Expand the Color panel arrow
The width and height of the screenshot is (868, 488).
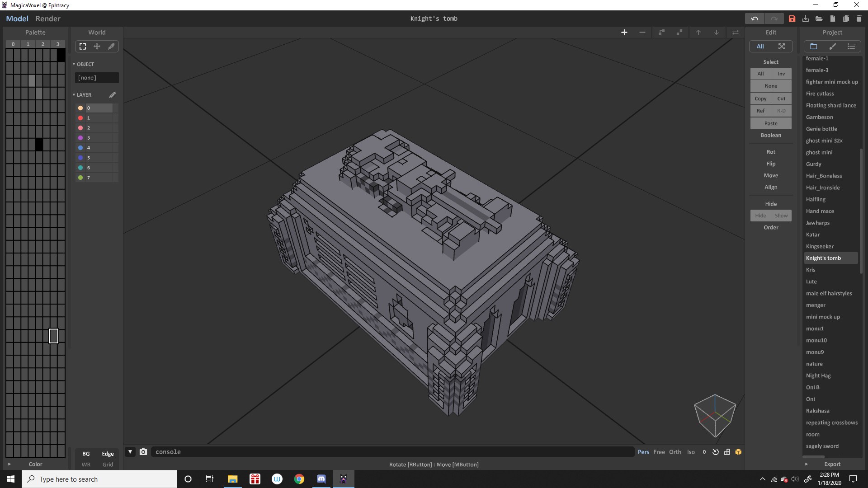(9, 464)
